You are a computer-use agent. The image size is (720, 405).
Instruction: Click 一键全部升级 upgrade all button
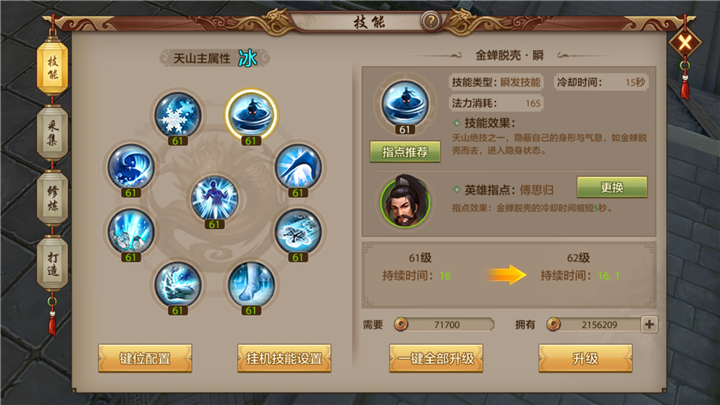pos(436,358)
